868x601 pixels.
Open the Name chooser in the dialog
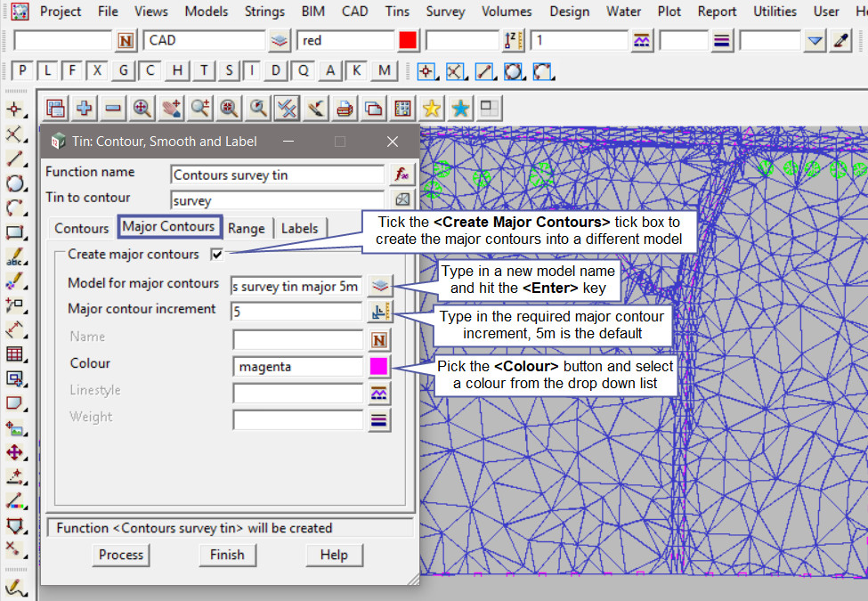click(x=380, y=339)
